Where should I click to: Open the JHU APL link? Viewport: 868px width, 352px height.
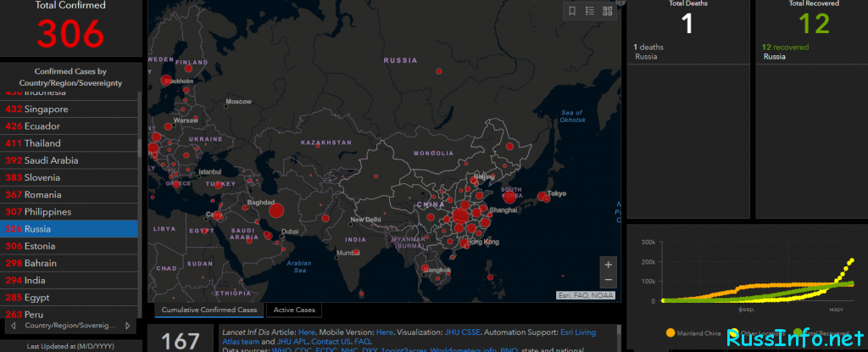click(292, 342)
